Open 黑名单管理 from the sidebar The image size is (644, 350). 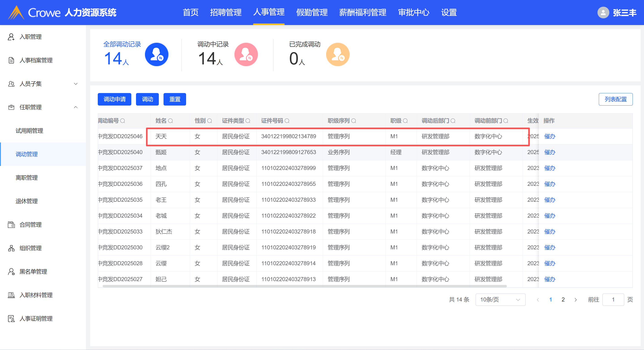click(x=33, y=272)
